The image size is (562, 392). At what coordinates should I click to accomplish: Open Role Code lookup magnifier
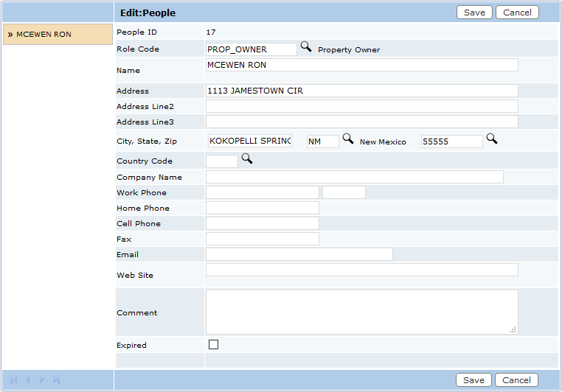pos(306,47)
